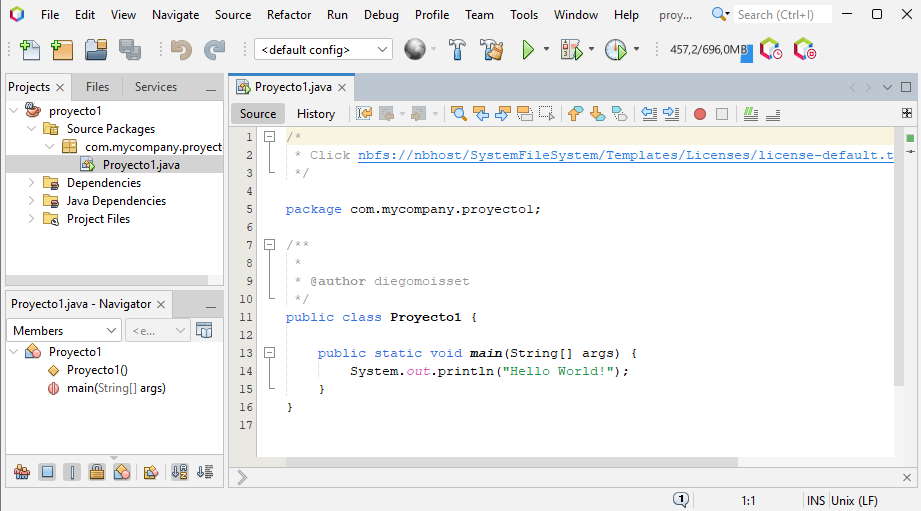Open the Refactor menu
This screenshot has width=921, height=511.
[x=288, y=15]
